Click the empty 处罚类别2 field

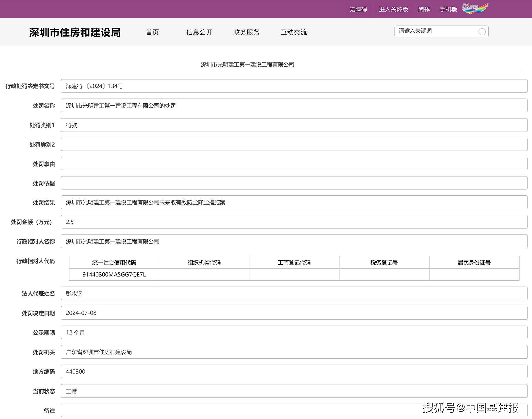coord(294,144)
